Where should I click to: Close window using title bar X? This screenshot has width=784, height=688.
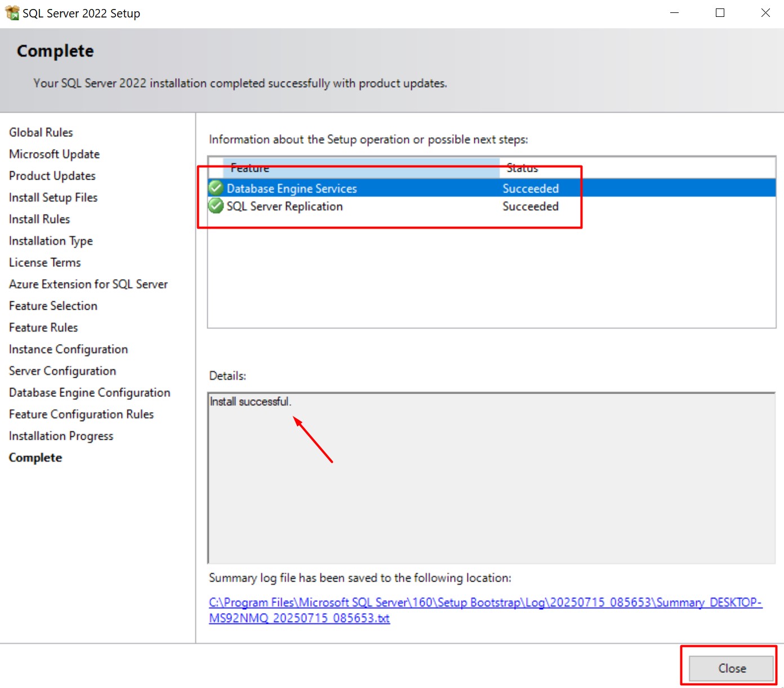pos(765,13)
